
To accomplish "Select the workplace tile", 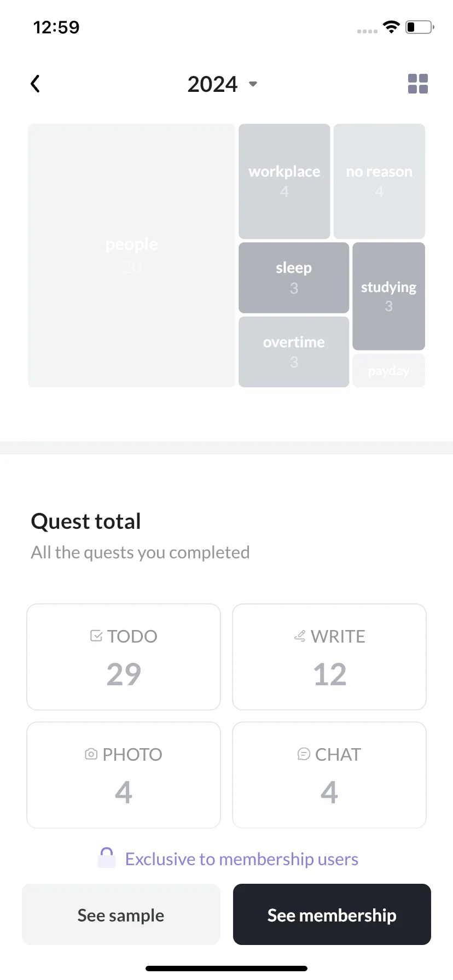I will tap(284, 181).
